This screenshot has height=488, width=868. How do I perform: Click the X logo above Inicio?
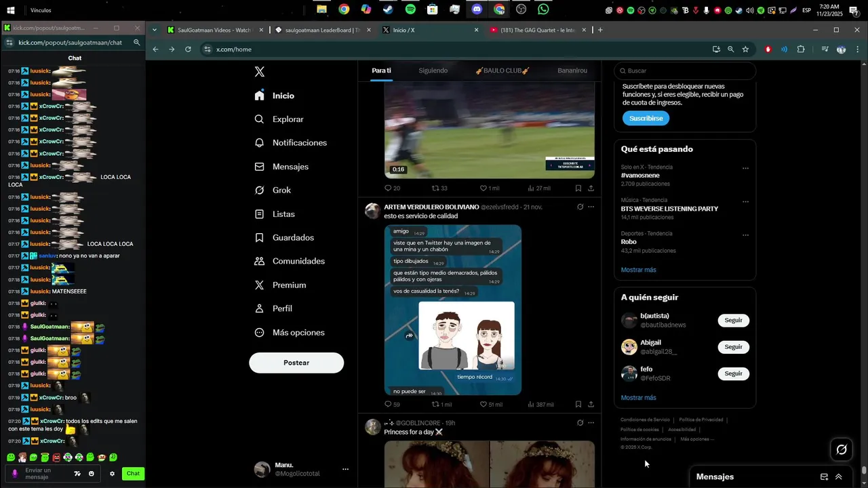(x=260, y=72)
